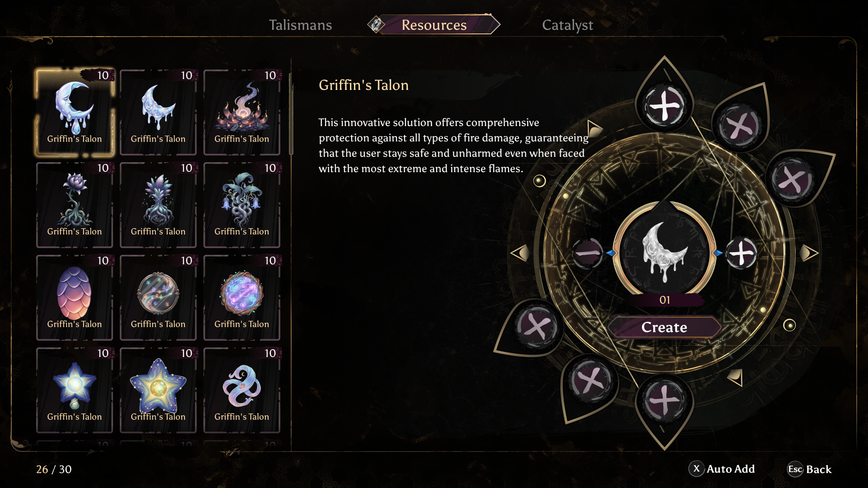Open the Catalyst tab
The image size is (868, 488).
click(567, 25)
